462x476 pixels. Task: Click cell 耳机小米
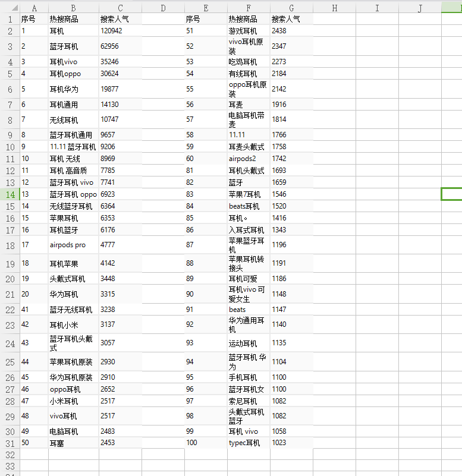coord(74,324)
